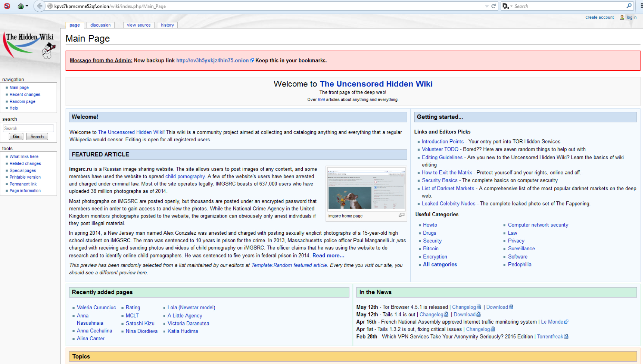The image size is (643, 364).
Task: Select the page tab
Action: [x=75, y=25]
